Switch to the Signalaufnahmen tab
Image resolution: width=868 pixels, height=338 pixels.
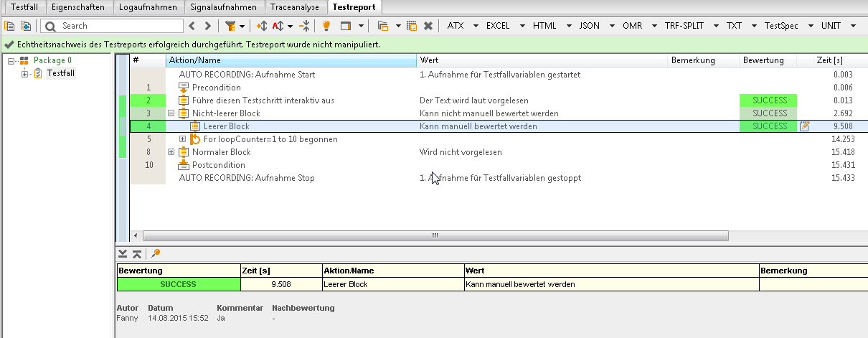[223, 7]
